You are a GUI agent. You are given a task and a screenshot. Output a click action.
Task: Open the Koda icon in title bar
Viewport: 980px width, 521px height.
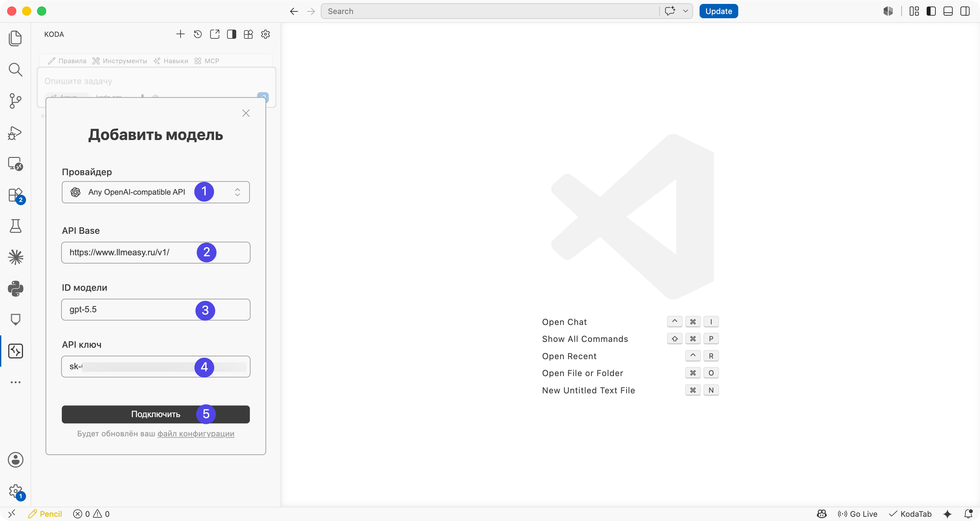click(x=888, y=11)
